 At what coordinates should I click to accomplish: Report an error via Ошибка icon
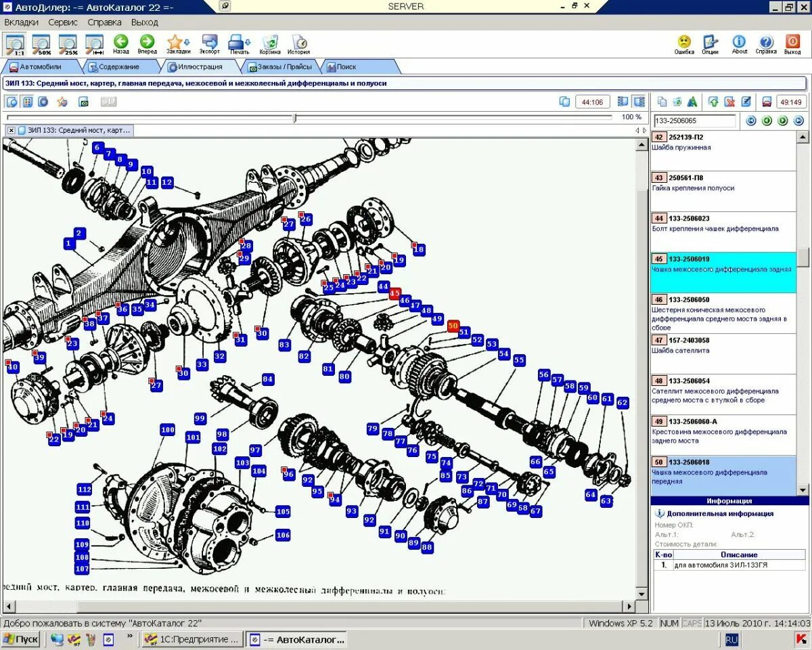(x=684, y=44)
